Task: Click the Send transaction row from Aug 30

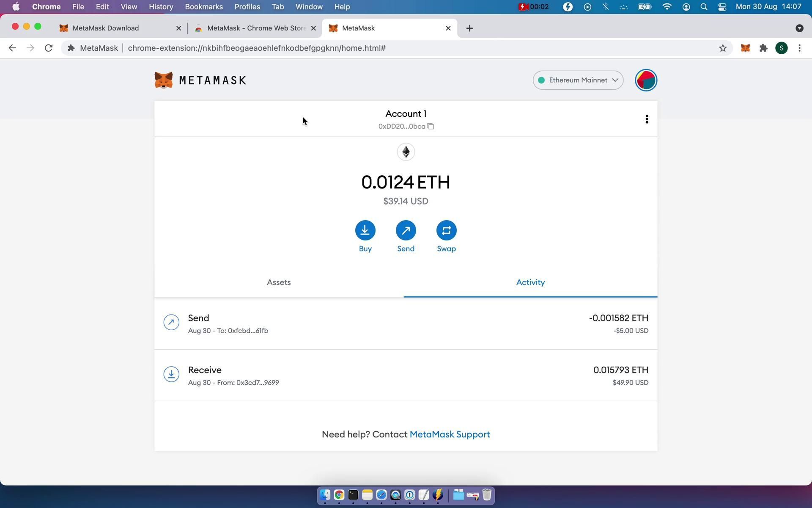Action: 405,324
